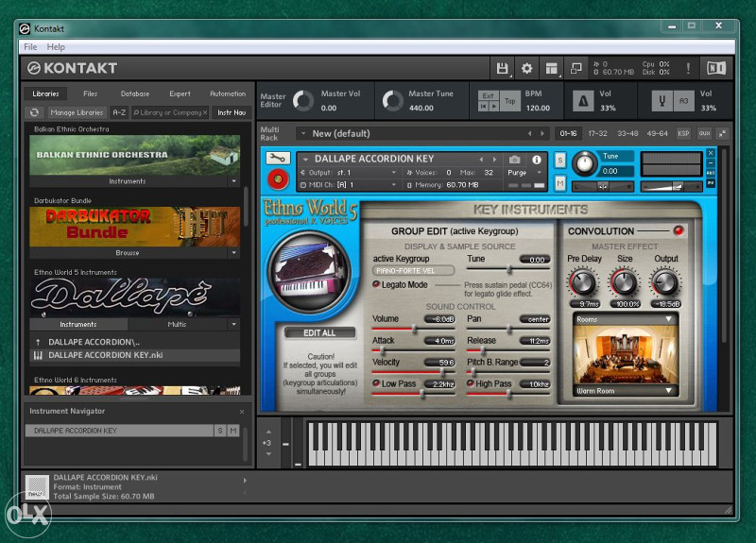Click the NI logo button
The height and width of the screenshot is (543, 756).
pyautogui.click(x=716, y=68)
